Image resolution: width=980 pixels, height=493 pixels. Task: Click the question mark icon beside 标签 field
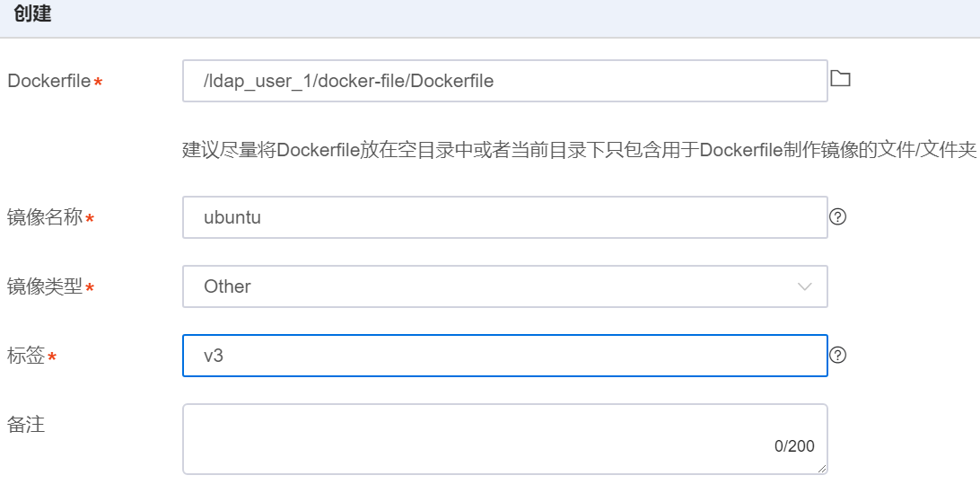pos(838,355)
